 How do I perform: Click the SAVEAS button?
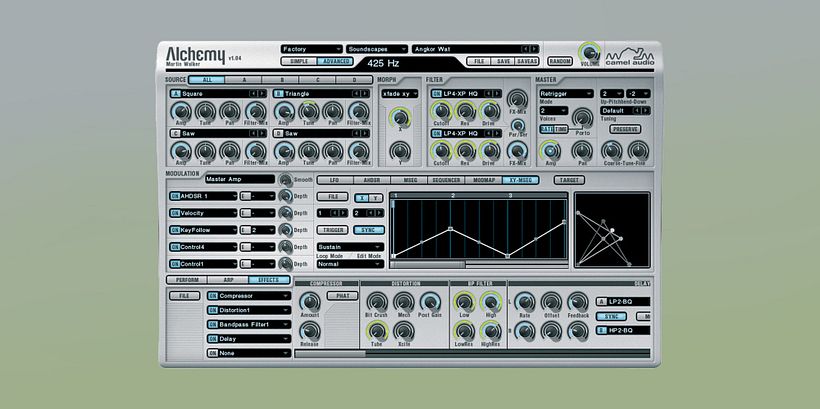tap(529, 61)
